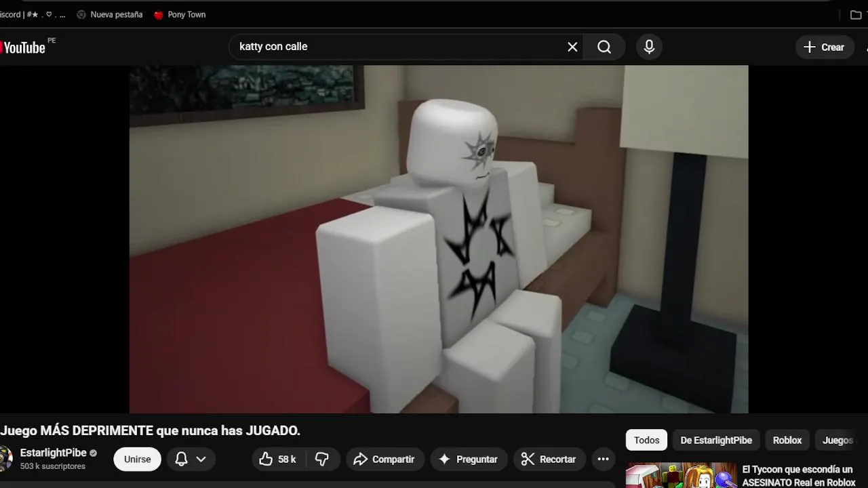
Task: Open the Pony Town bookmark
Action: coord(180,14)
